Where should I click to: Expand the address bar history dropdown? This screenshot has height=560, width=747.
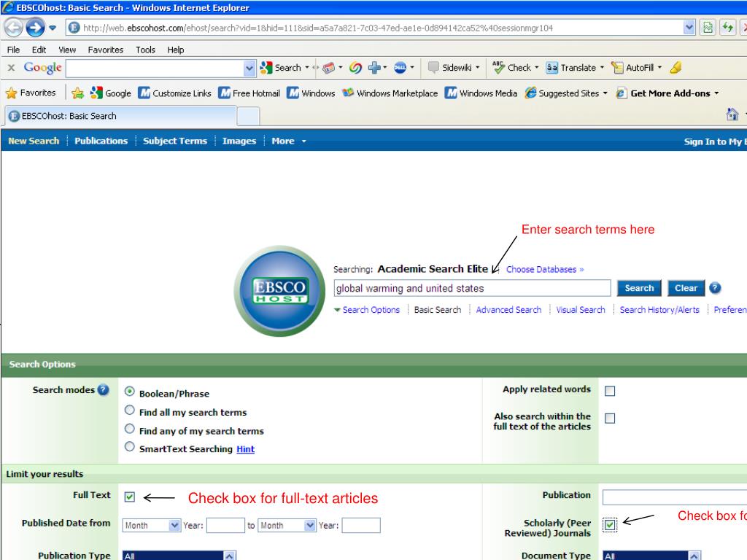coord(689,28)
